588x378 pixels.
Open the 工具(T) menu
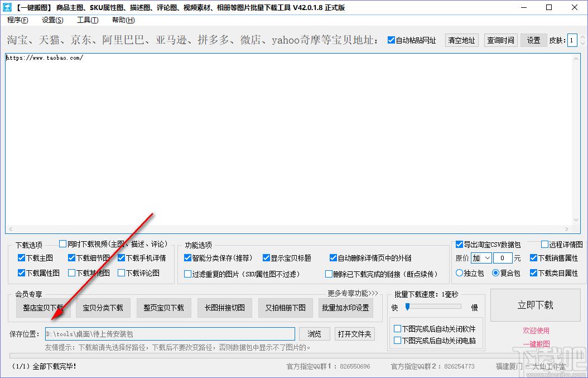(88, 20)
